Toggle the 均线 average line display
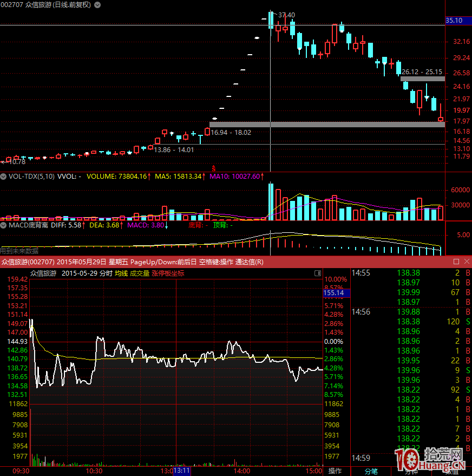 (121, 273)
